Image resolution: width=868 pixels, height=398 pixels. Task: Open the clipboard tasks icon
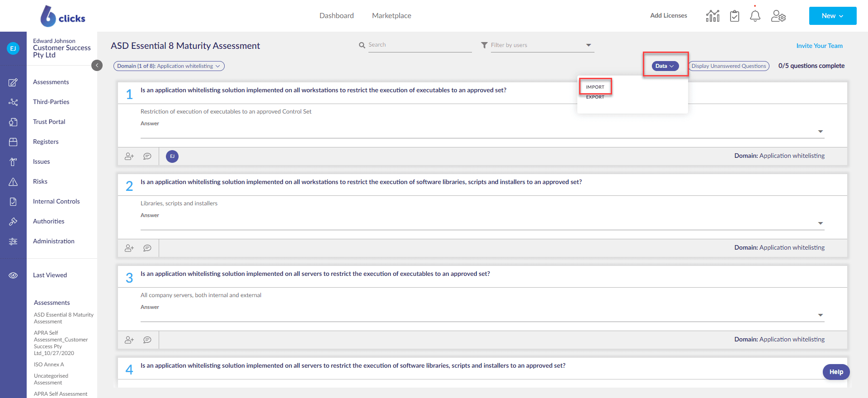point(735,16)
